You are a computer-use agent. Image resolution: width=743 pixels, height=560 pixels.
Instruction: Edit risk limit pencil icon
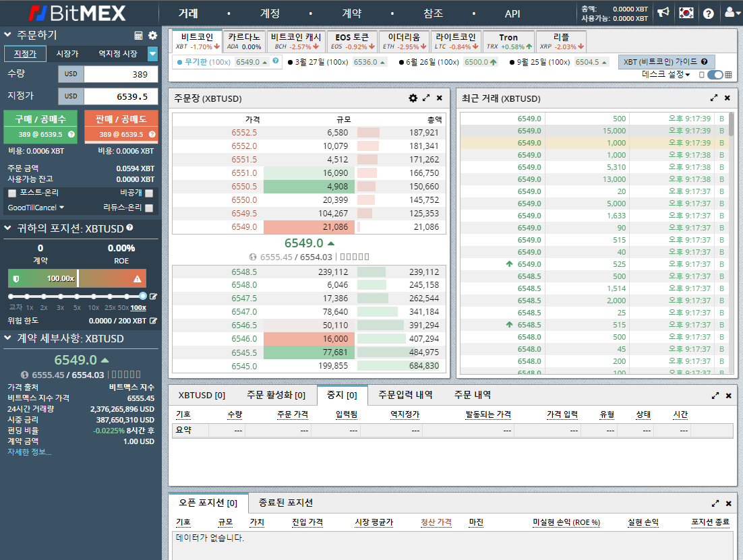click(153, 321)
